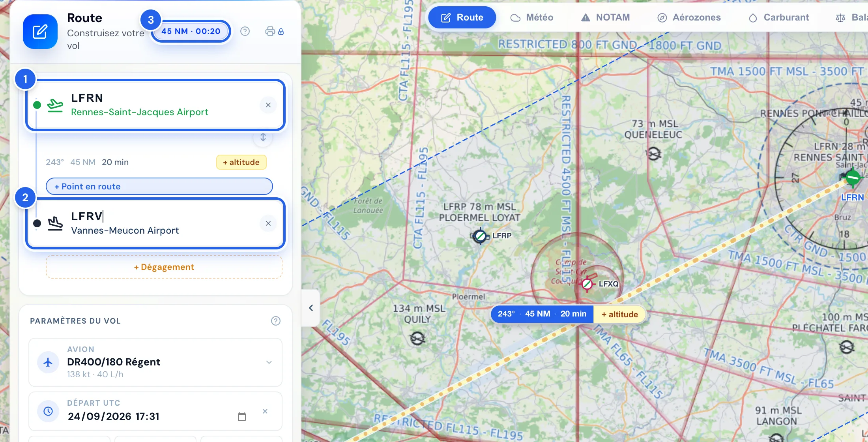Click the LFRN departure marker on map

click(853, 178)
